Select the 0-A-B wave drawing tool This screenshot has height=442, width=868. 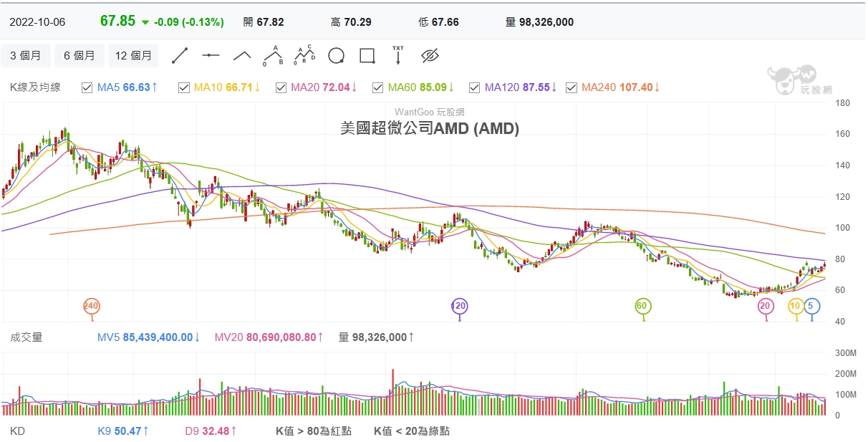(273, 55)
